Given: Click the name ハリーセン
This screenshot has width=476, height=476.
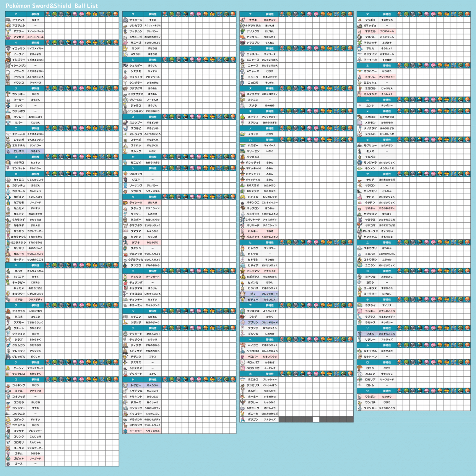Looking at the screenshot, I should click(253, 151).
